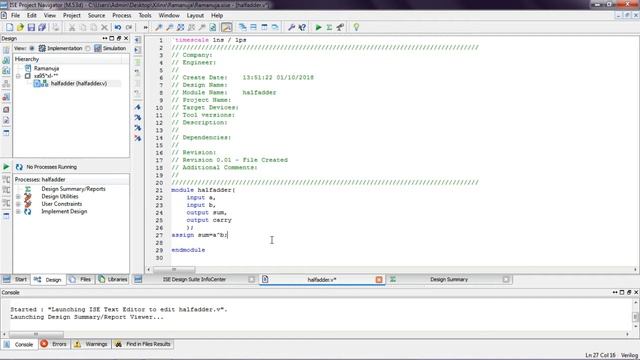The image size is (640, 360).
Task: Click the console vertical scrollbar thumb
Action: 635,317
